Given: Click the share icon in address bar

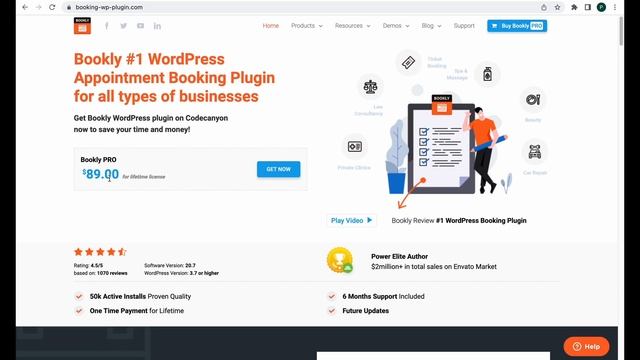Looking at the screenshot, I should click(544, 7).
